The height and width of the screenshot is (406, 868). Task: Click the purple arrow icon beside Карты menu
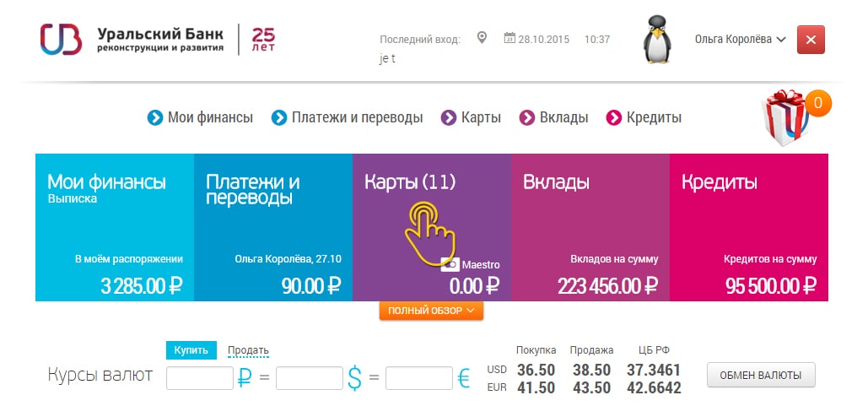tap(449, 117)
